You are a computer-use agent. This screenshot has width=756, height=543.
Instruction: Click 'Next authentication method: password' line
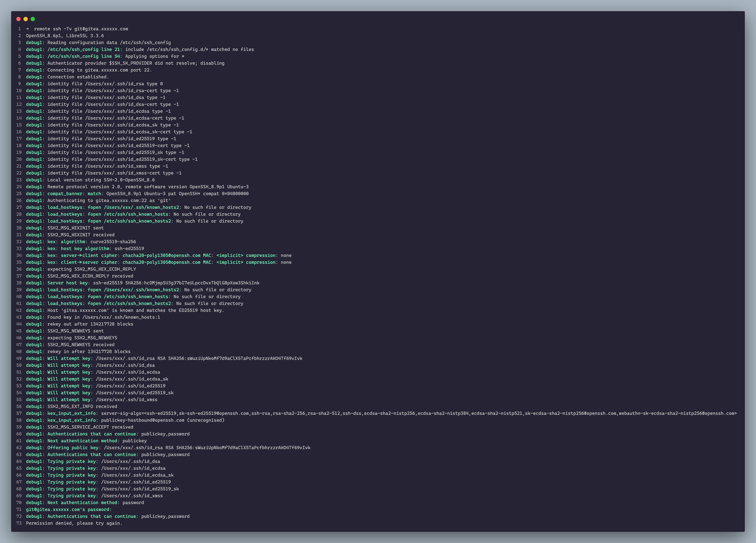click(85, 503)
